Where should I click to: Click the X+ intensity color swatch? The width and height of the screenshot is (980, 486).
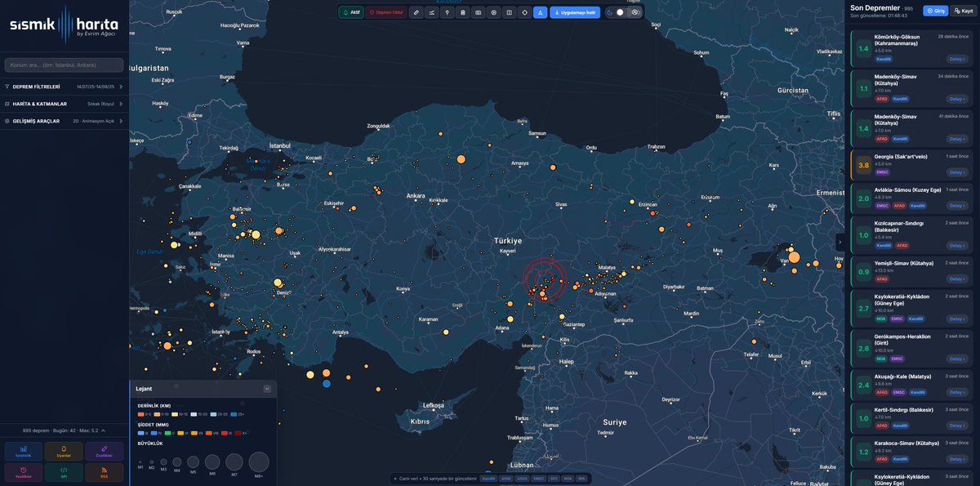coord(238,433)
